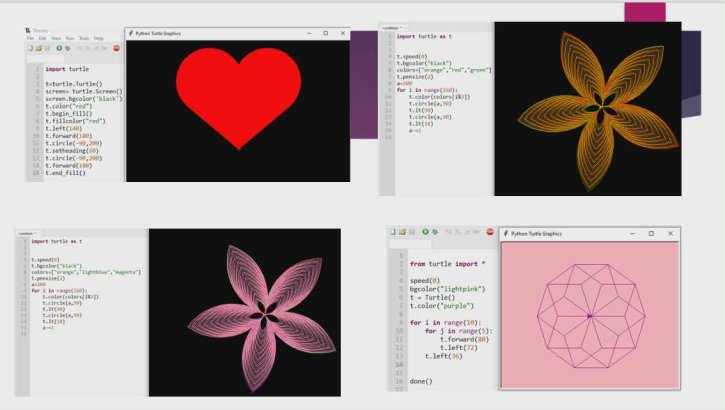The height and width of the screenshot is (410, 725).
Task: Open the Tools menu in Thonny
Action: 83,38
